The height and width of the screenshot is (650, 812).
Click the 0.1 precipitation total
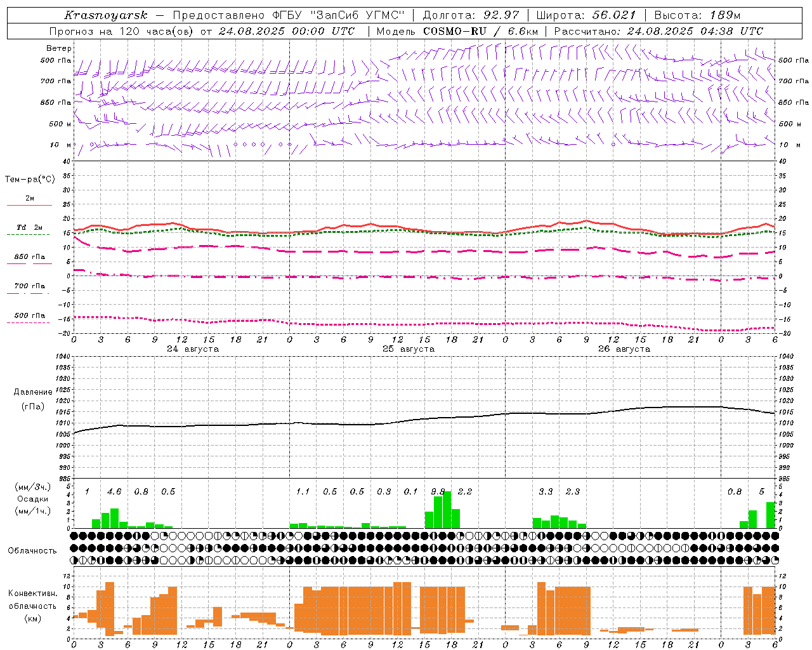tap(411, 492)
